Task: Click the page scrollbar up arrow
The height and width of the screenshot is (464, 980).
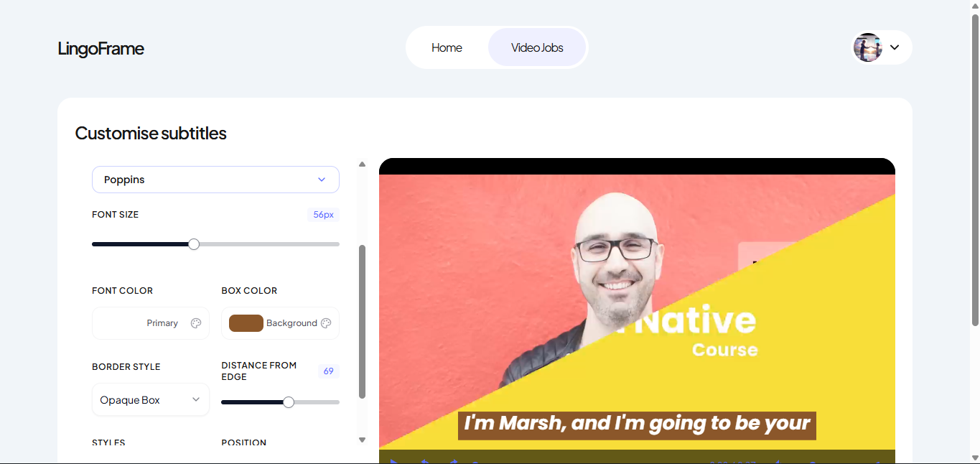Action: point(975,6)
